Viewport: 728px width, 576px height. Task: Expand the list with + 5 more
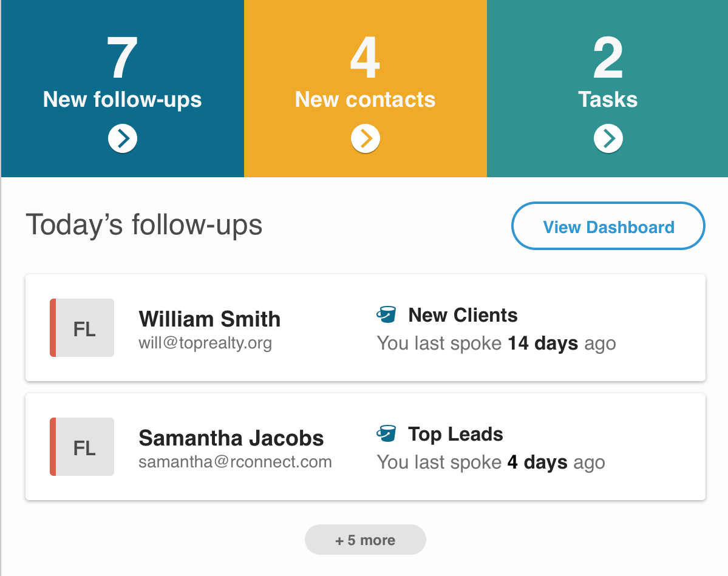click(366, 540)
